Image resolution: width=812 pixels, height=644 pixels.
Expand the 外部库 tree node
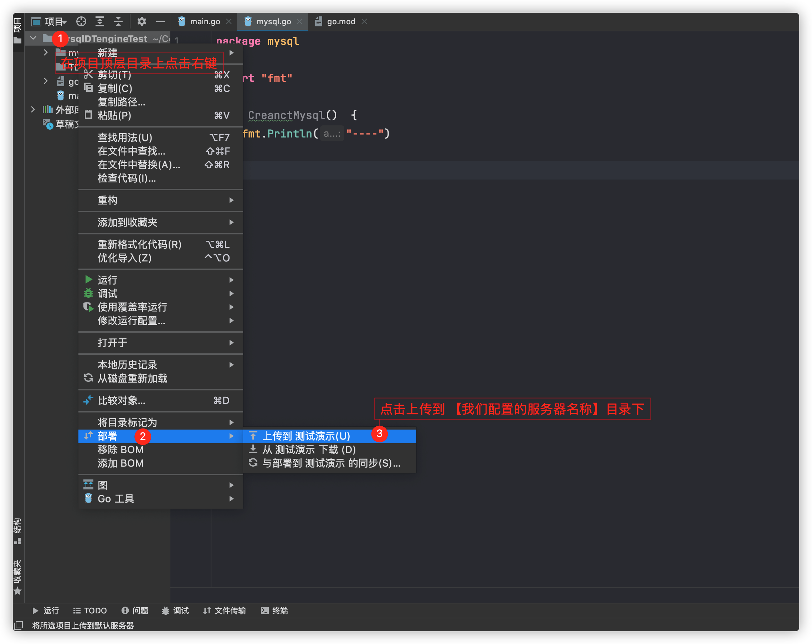coord(33,109)
